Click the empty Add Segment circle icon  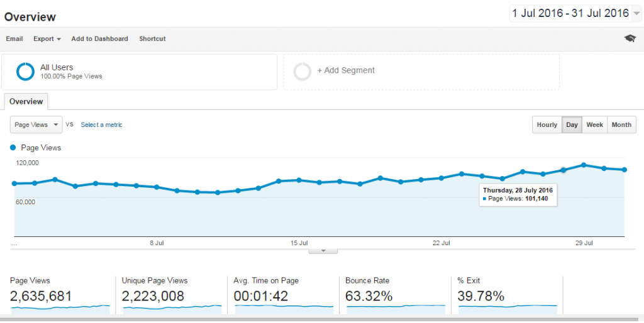(x=303, y=71)
